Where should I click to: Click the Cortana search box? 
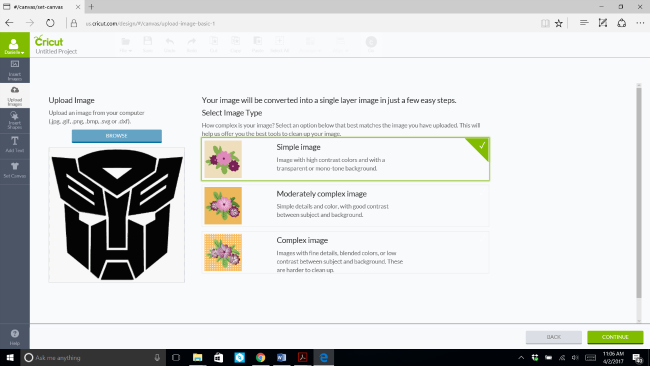coord(93,357)
